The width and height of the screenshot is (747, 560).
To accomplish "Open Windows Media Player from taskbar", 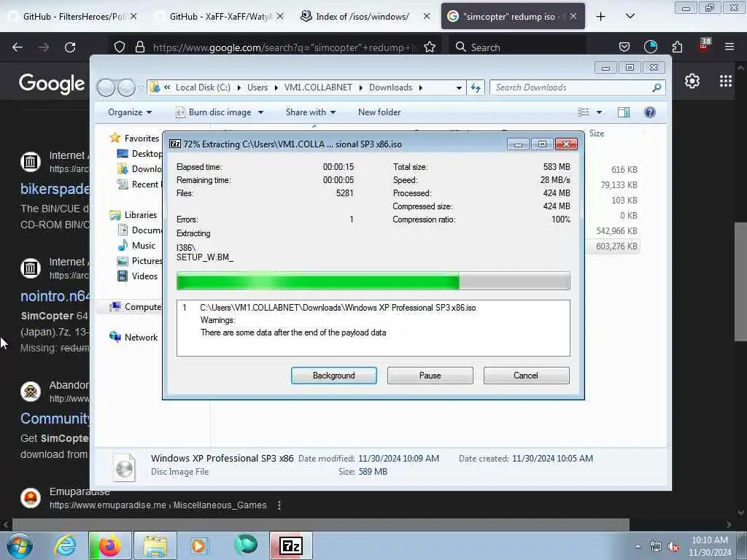I will tap(198, 545).
